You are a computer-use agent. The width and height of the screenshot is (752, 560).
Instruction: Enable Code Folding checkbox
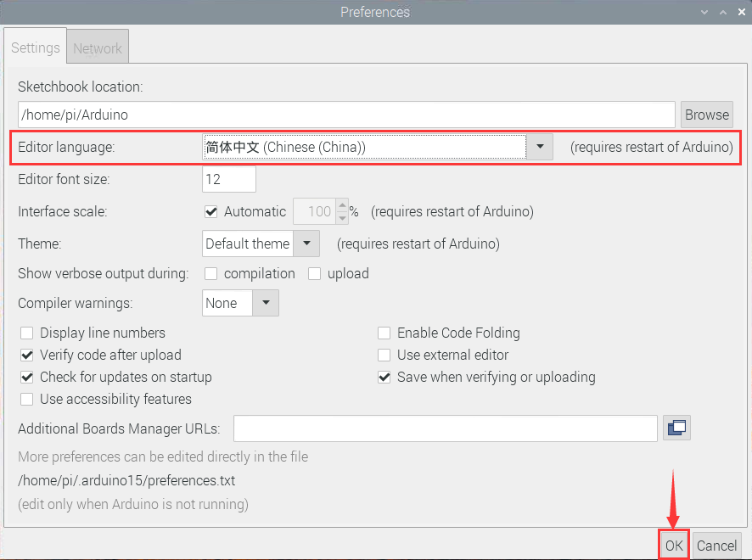pos(384,333)
